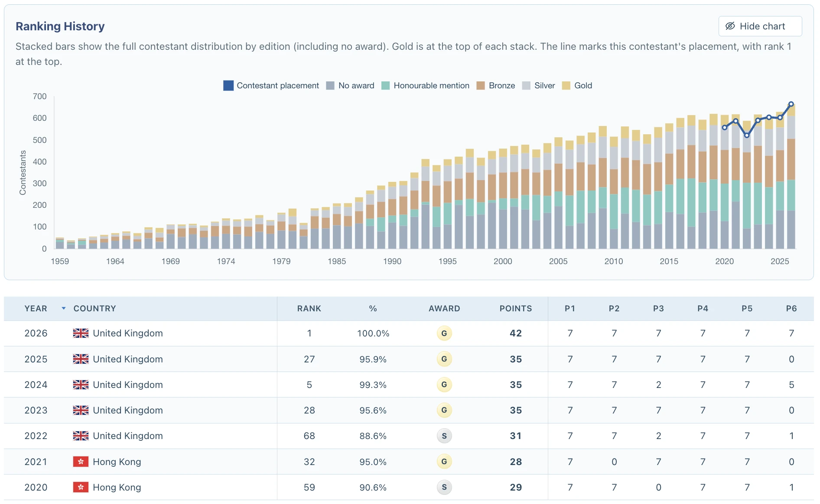Select the year cell "2026" in the table
This screenshot has width=820, height=504.
(x=36, y=333)
